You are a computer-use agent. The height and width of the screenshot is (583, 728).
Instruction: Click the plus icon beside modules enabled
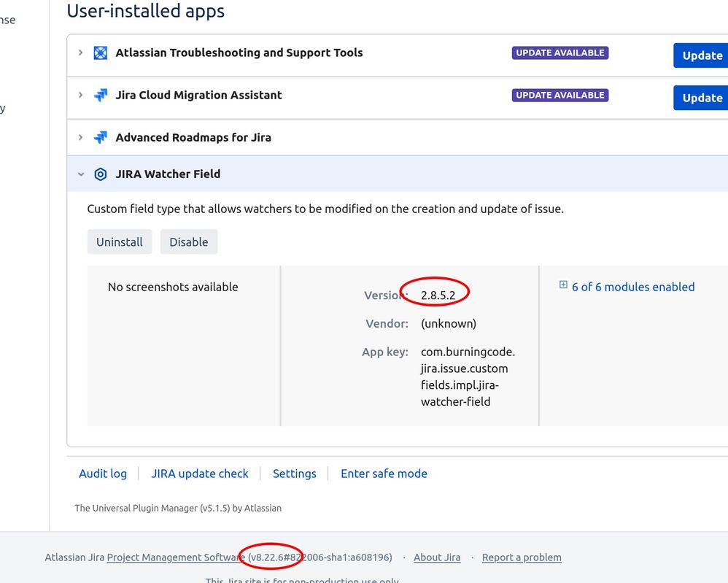click(563, 285)
